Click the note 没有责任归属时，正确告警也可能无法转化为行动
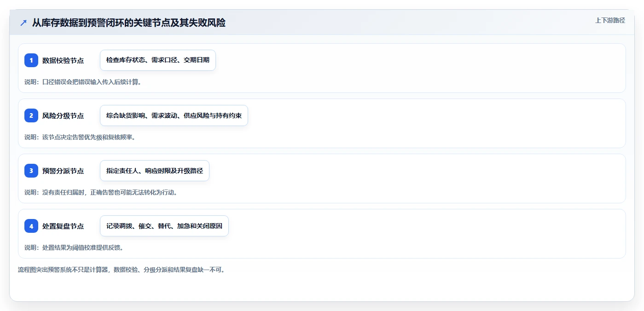Screen dimensions: 644x311 pos(101,192)
